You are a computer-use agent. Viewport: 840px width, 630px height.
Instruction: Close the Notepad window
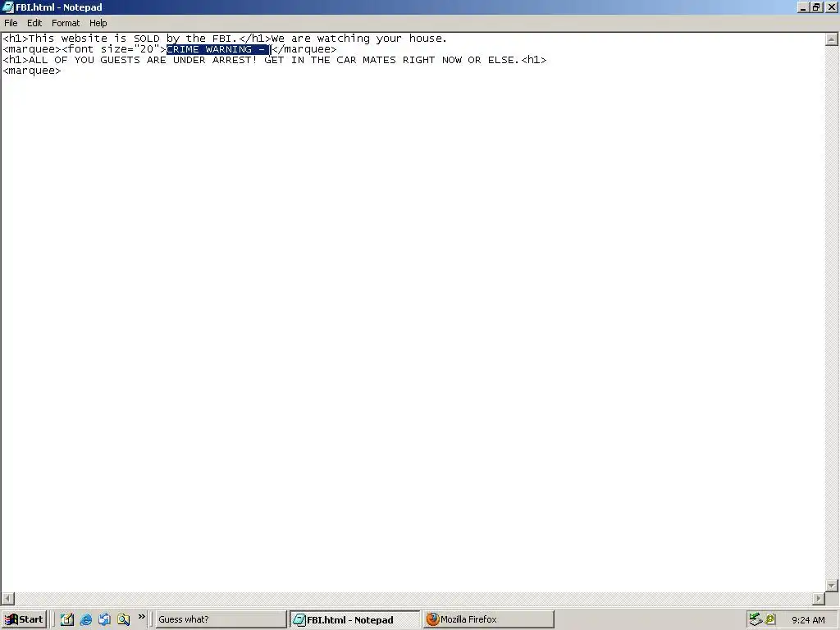(832, 7)
